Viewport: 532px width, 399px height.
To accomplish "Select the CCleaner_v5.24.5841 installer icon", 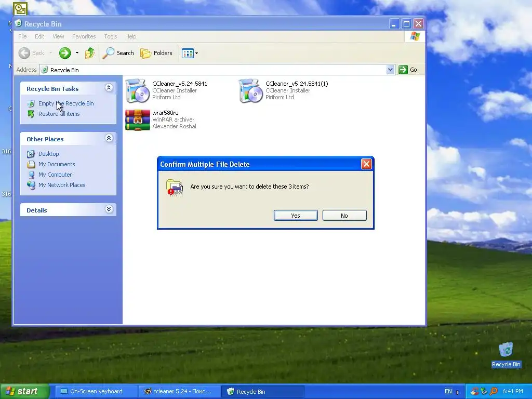I will click(x=137, y=90).
